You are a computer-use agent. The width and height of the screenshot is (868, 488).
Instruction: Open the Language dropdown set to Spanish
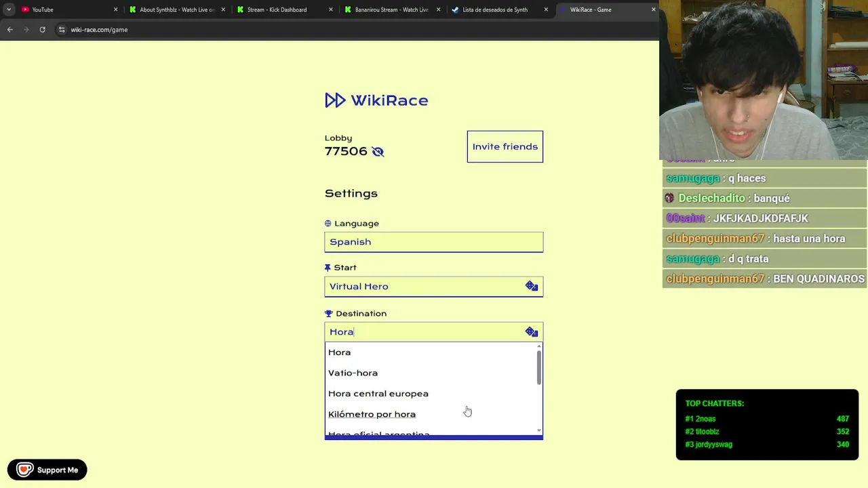click(x=434, y=242)
